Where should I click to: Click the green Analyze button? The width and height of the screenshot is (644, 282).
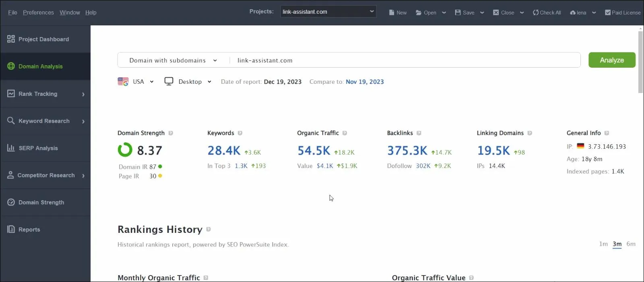click(x=612, y=60)
